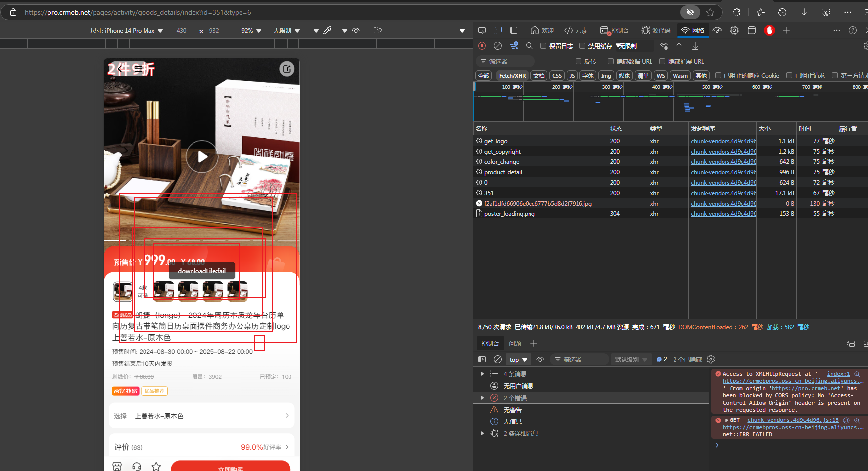868x471 pixels.
Task: Expand 4 条消息 group
Action: [x=482, y=374]
